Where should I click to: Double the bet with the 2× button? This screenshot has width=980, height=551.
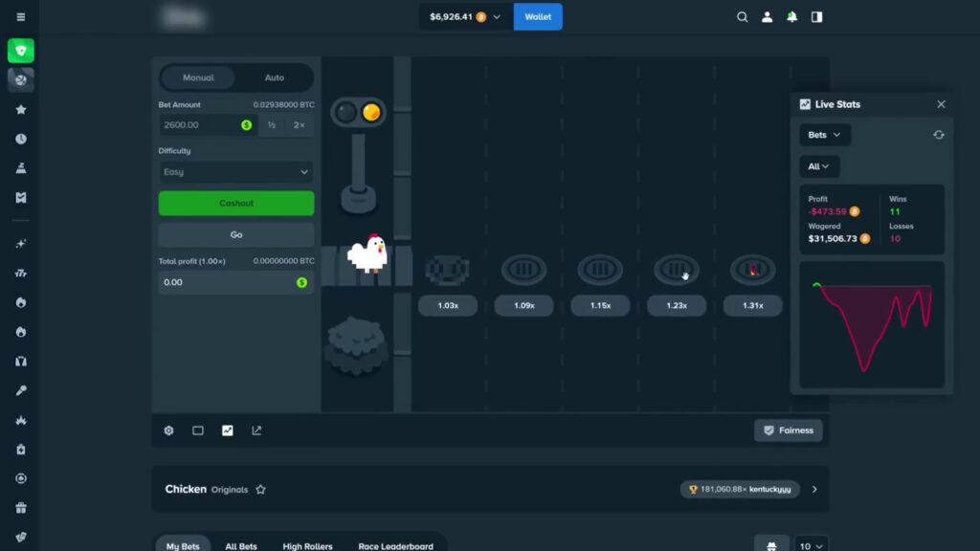pos(300,125)
